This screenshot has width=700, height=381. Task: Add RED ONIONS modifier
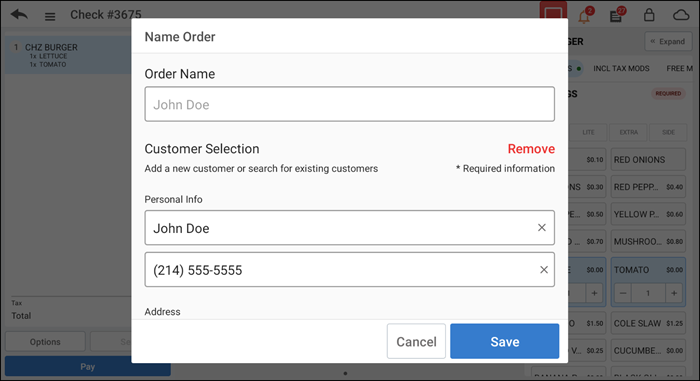[648, 159]
